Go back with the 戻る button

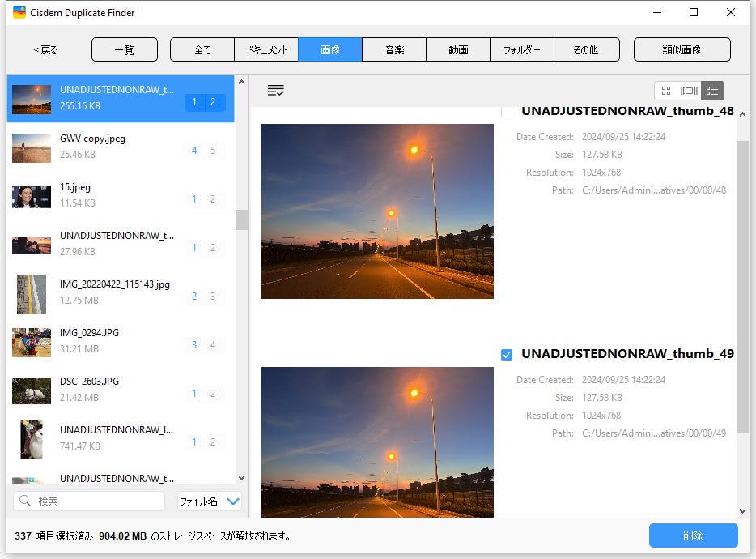(x=45, y=50)
